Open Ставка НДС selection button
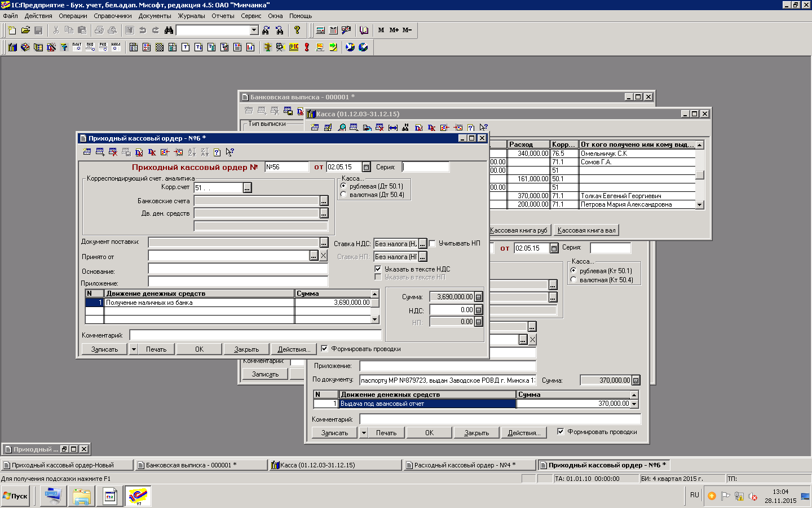 tap(422, 244)
